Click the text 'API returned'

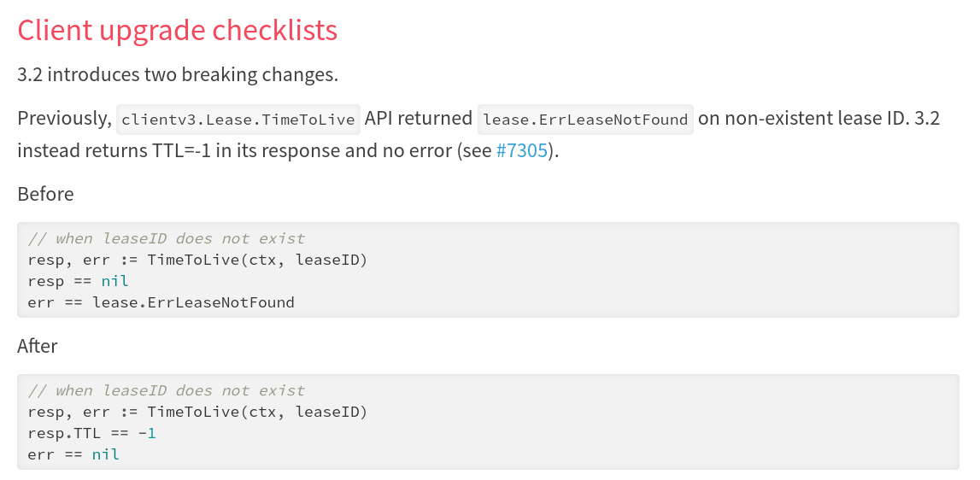coord(419,119)
